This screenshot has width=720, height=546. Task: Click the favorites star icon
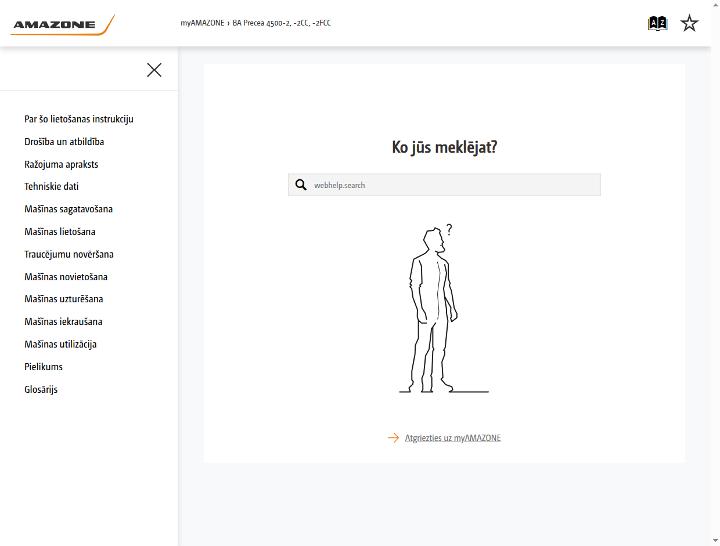point(689,23)
